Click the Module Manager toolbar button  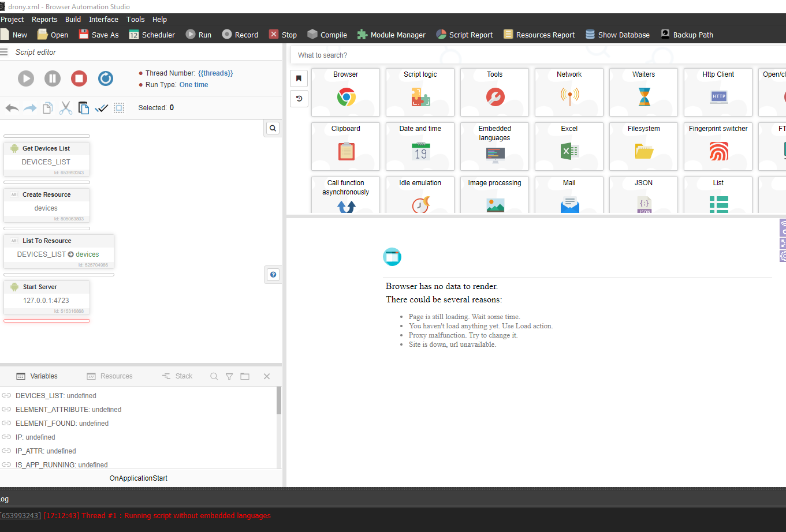point(391,35)
